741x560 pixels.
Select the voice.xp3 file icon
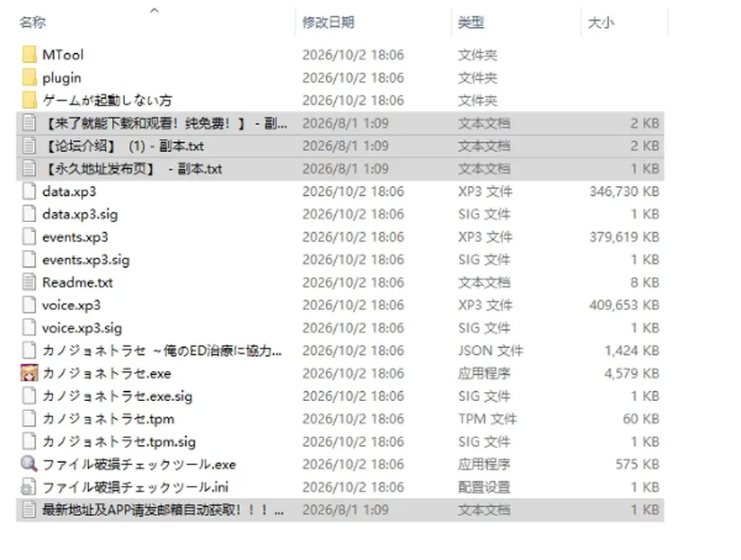coord(29,305)
